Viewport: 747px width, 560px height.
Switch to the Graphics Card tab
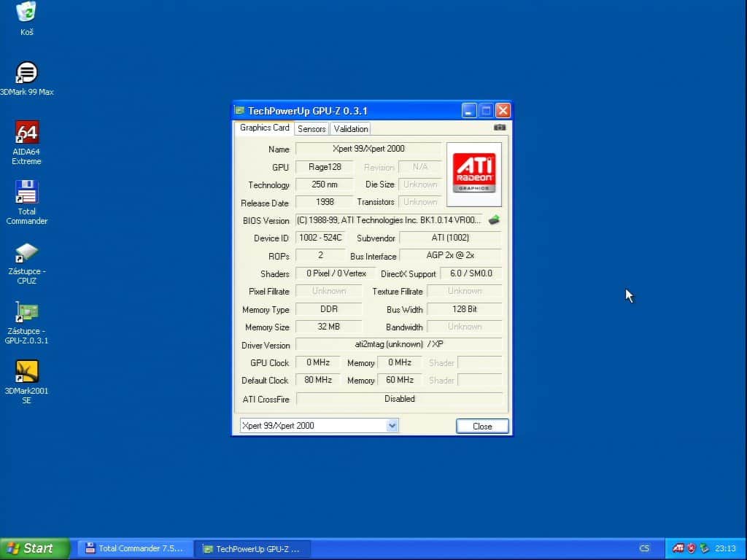point(264,128)
